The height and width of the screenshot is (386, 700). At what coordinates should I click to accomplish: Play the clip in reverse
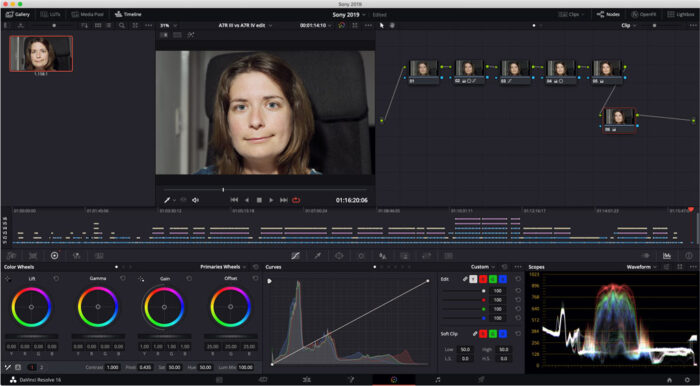click(x=246, y=200)
